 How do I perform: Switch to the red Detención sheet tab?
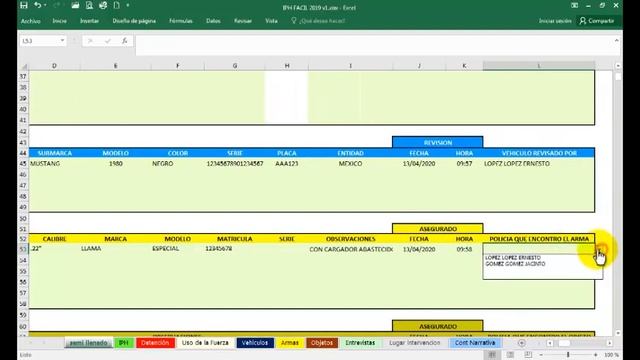(x=155, y=343)
